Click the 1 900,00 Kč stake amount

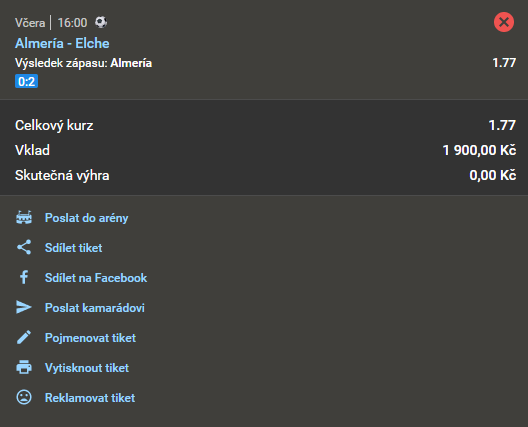coord(479,150)
